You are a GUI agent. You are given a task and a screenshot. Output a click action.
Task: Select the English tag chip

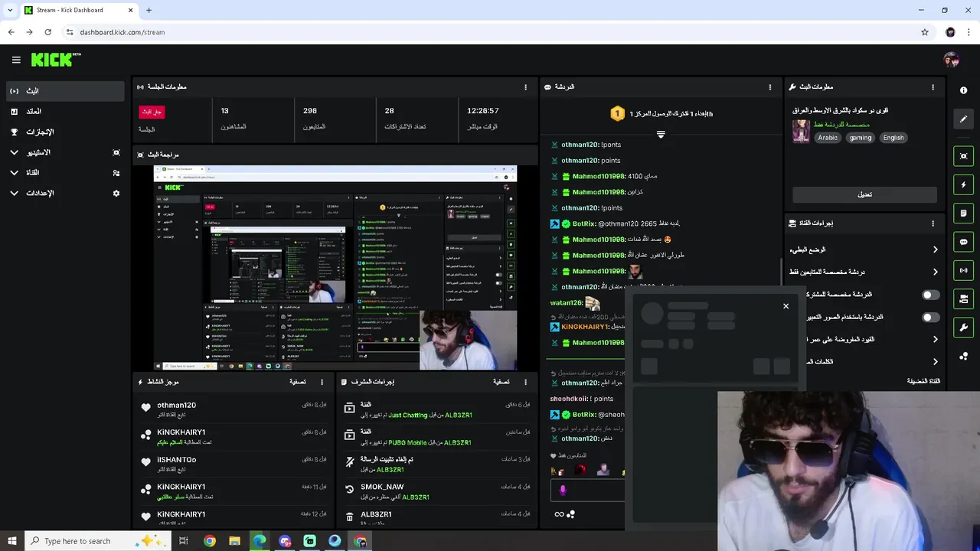point(893,138)
